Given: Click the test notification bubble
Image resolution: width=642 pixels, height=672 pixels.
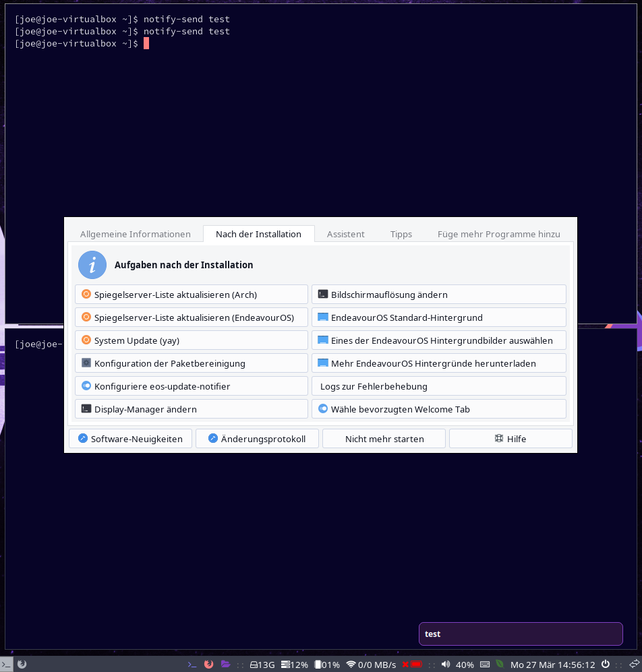Looking at the screenshot, I should [x=521, y=634].
